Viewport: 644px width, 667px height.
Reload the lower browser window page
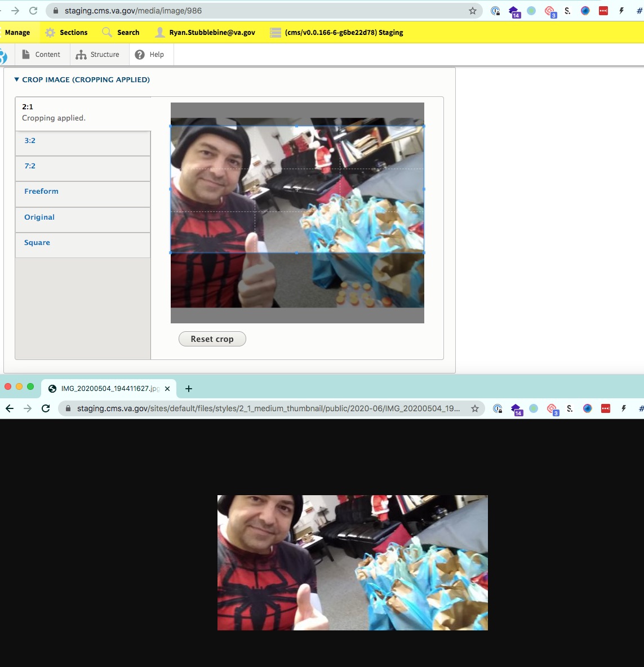tap(46, 408)
